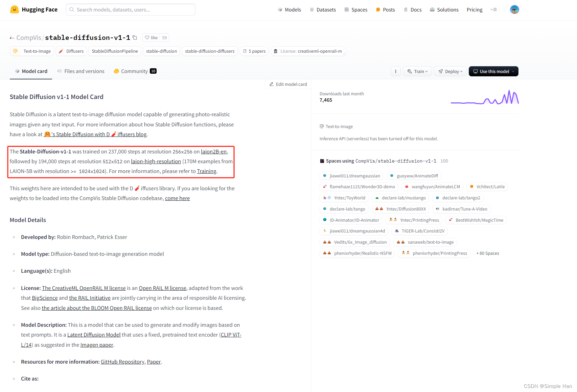This screenshot has height=392, width=577.
Task: Follow the laion-high-resolution link
Action: pyautogui.click(x=156, y=161)
